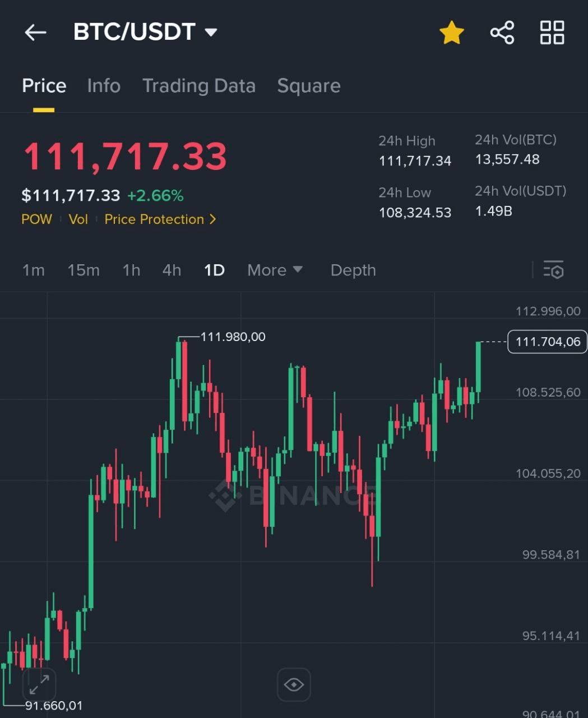This screenshot has height=718, width=588.
Task: Click the 111.980,00 high price label
Action: [x=233, y=337]
